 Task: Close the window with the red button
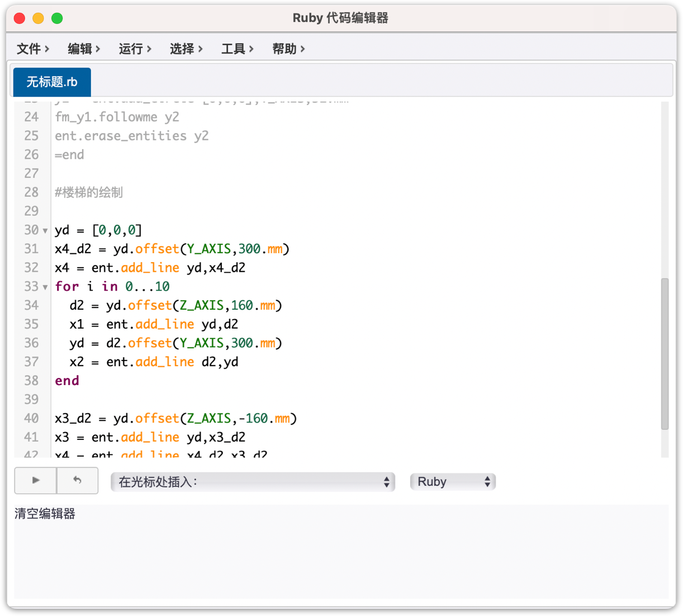(20, 18)
